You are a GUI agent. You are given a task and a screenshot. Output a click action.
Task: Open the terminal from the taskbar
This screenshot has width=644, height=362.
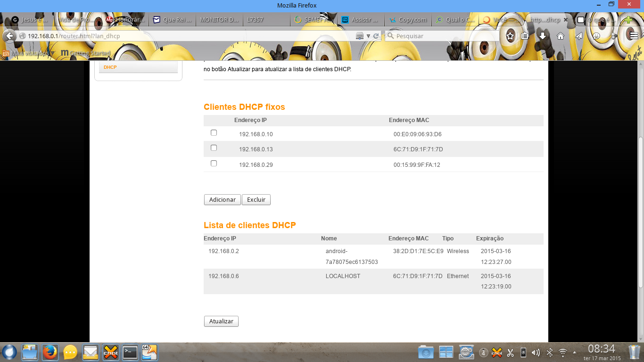[130, 352]
